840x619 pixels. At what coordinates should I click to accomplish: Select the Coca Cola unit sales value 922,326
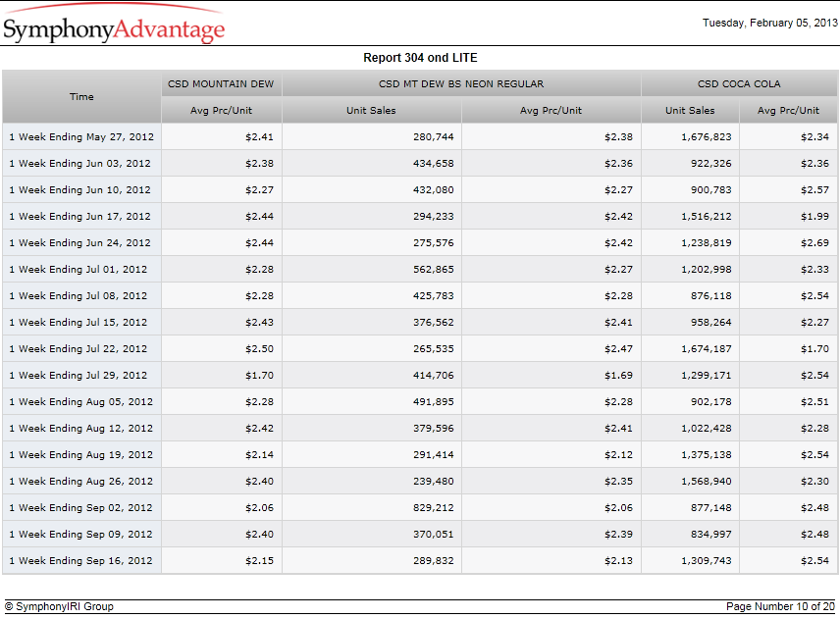(710, 163)
